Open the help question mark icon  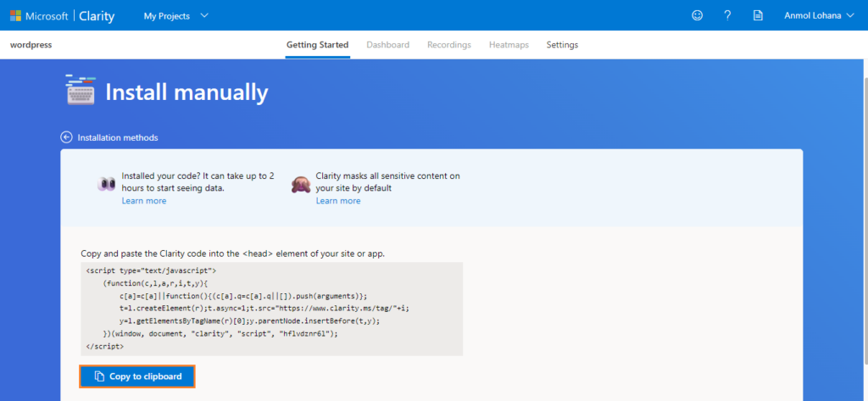pyautogui.click(x=727, y=15)
